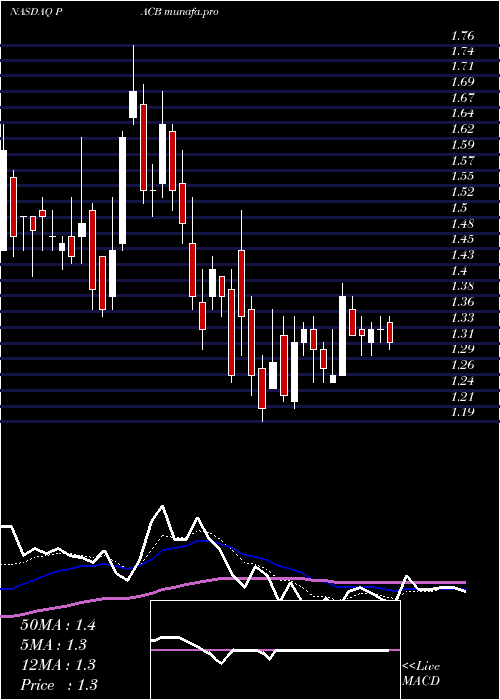Click the 1.38 price axis label

pyautogui.click(x=462, y=287)
